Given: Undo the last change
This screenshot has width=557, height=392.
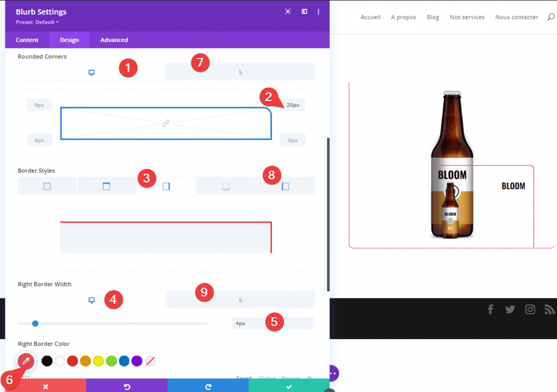Looking at the screenshot, I should [x=127, y=386].
